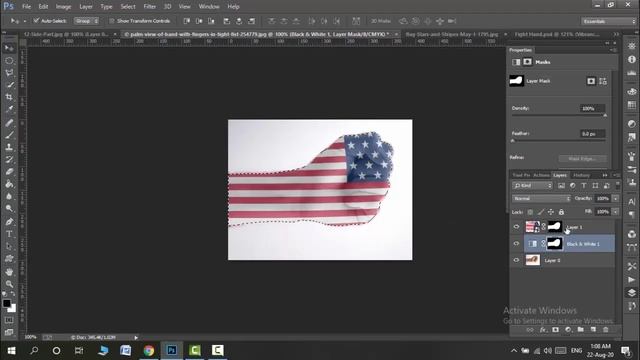Filter layers by type (T) icon
Screen dimensions: 640x360
(x=584, y=186)
